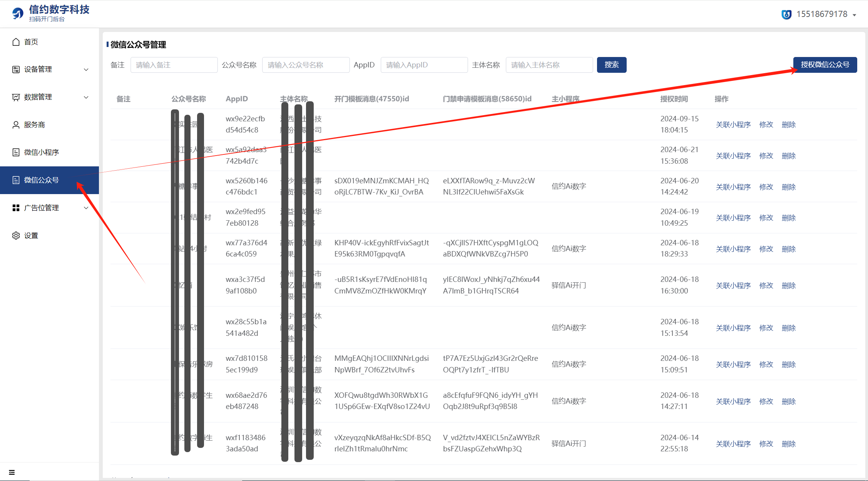Open the account dropdown arrow beside 15518679178
This screenshot has height=481, width=868.
854,15
